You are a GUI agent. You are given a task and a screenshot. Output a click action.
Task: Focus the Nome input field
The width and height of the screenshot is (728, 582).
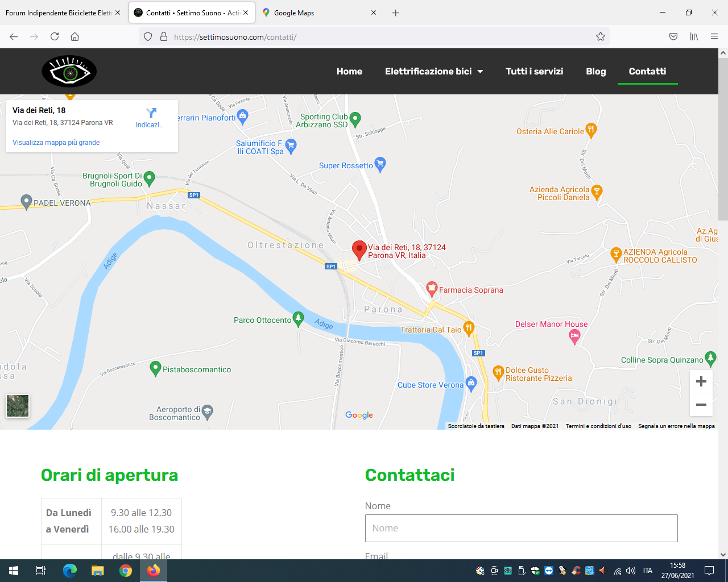[x=522, y=528]
